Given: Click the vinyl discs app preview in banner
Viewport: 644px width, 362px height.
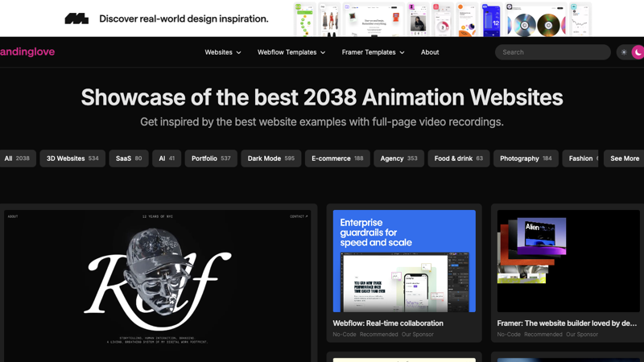Looking at the screenshot, I should pos(535,20).
